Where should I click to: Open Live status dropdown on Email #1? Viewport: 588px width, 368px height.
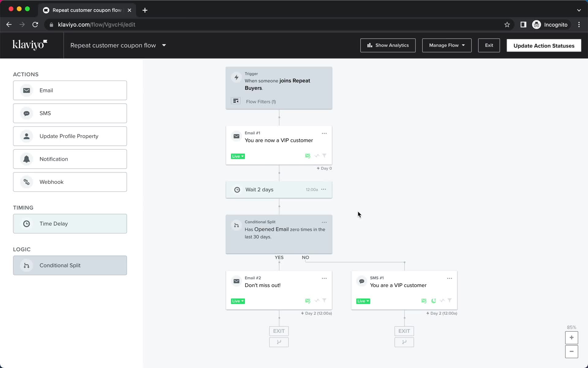coord(238,156)
